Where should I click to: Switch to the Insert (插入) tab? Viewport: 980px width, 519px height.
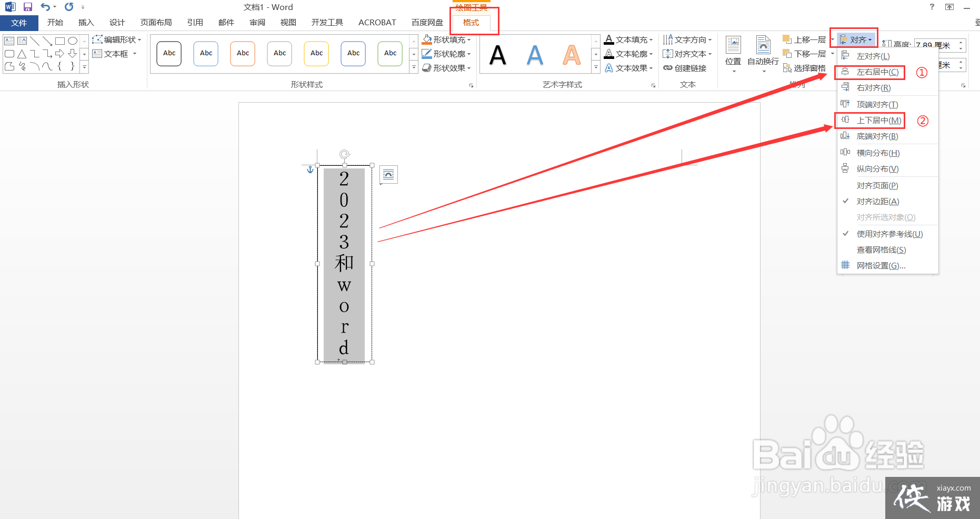tap(86, 23)
